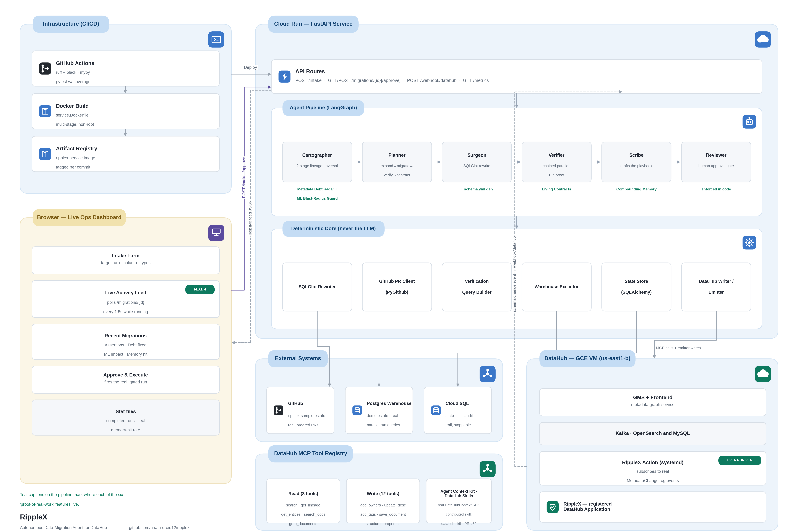Click the Recent Migrations card
Image resolution: width=798 pixels, height=532 pixels.
click(126, 342)
